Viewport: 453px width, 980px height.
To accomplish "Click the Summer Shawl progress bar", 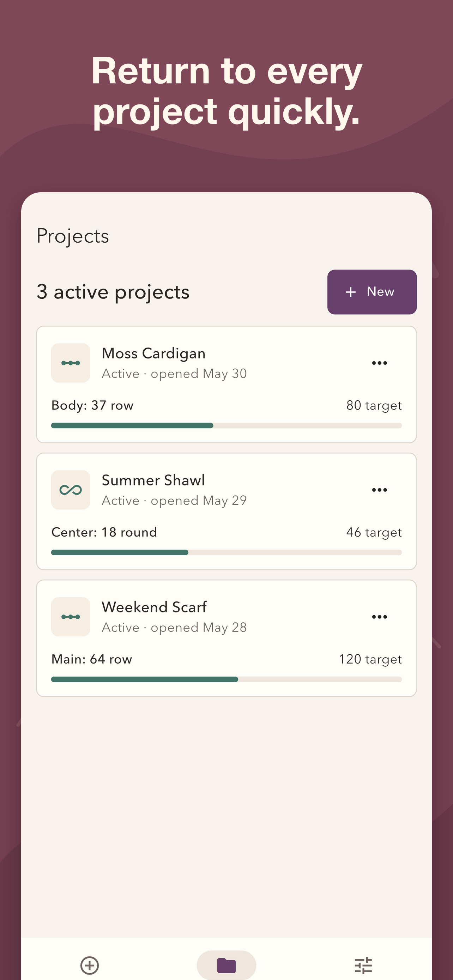I will click(226, 552).
